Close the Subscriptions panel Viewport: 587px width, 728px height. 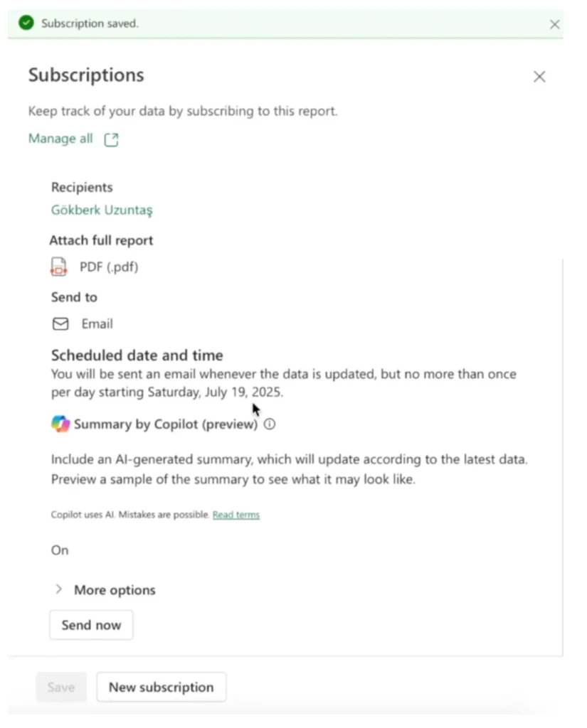539,77
